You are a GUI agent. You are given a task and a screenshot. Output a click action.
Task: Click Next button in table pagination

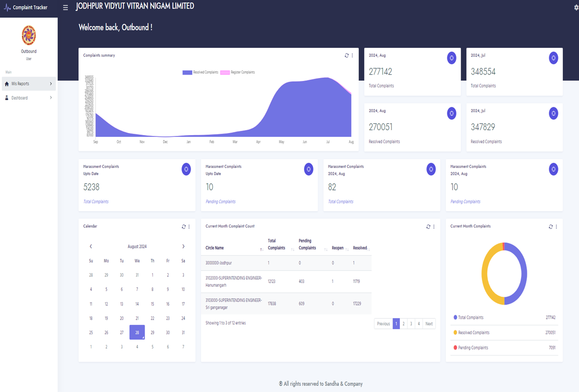click(429, 324)
